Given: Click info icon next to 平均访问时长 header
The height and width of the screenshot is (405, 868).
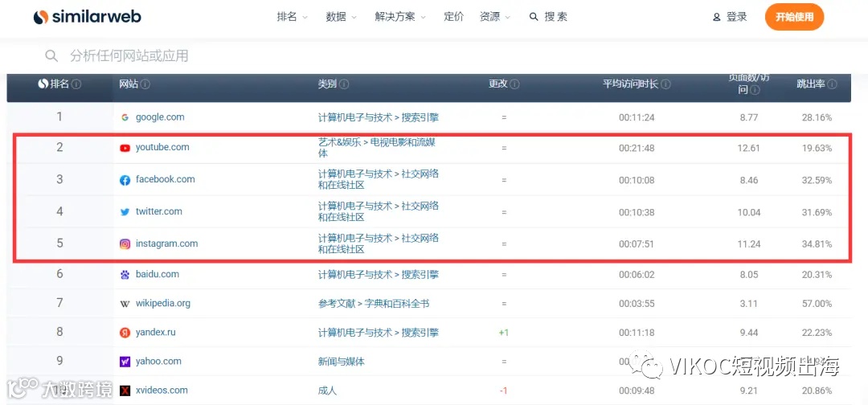Looking at the screenshot, I should click(x=665, y=84).
